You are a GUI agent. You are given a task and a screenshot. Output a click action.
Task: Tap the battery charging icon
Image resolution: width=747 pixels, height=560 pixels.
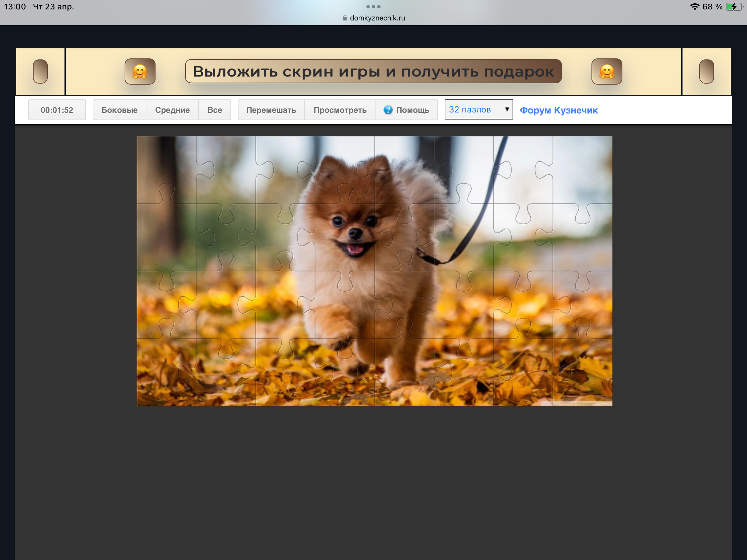734,7
